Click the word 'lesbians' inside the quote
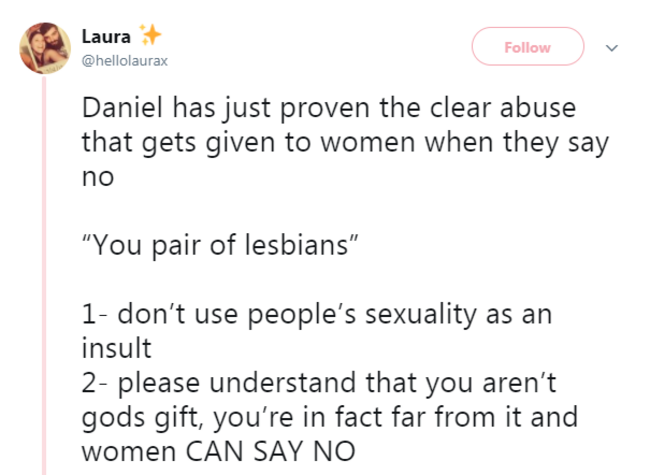This screenshot has width=650, height=475. point(296,245)
